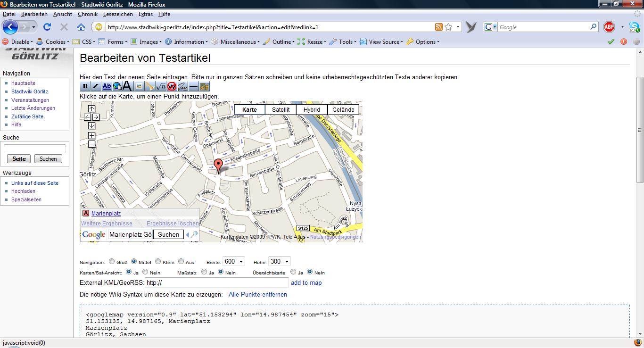
Task: Pan the map right with the arrow control
Action: click(96, 117)
